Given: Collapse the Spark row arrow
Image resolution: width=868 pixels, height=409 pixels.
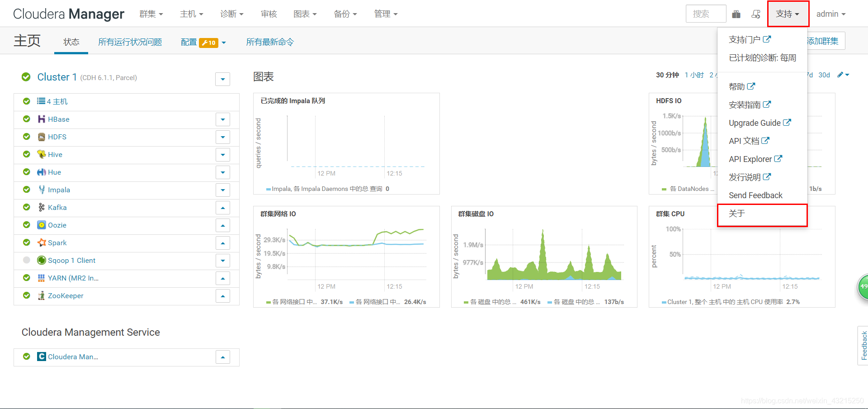Looking at the screenshot, I should tap(222, 243).
